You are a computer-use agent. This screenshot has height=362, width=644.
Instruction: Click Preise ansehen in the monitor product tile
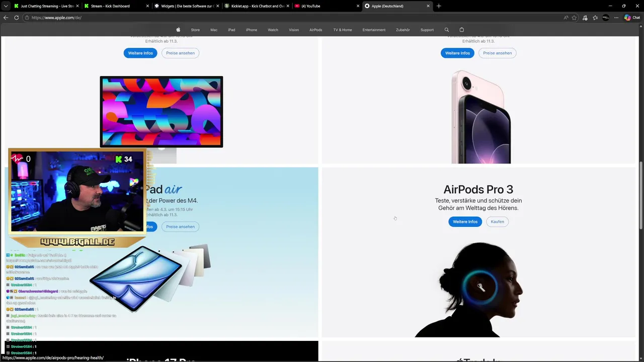point(180,53)
